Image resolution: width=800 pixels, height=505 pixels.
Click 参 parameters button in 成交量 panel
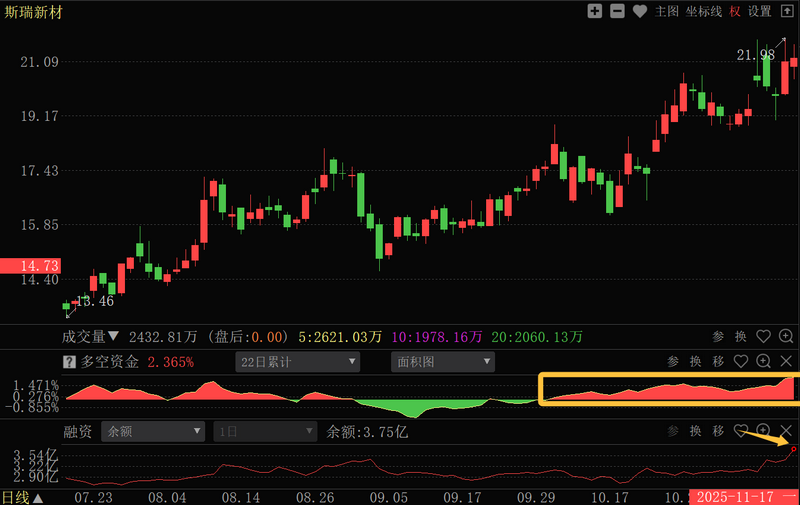pos(719,337)
